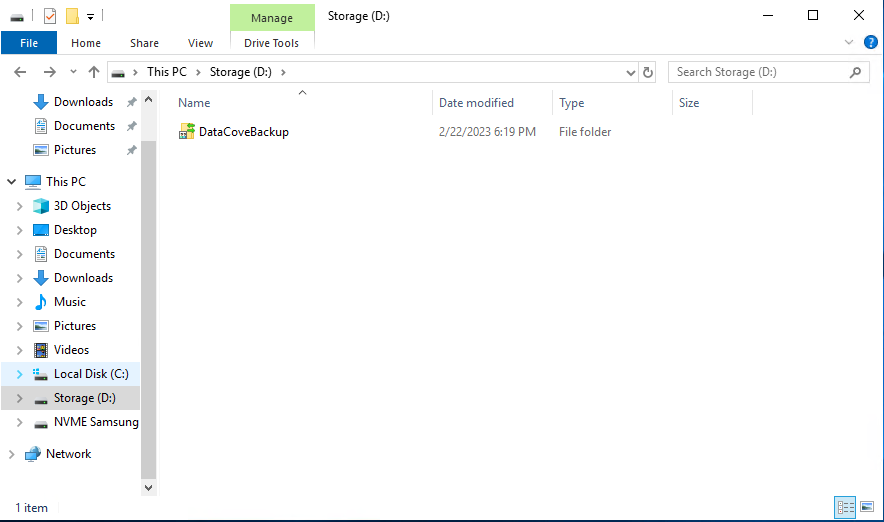The width and height of the screenshot is (884, 522).
Task: Open the DataCoveBackup folder icon
Action: (x=187, y=132)
